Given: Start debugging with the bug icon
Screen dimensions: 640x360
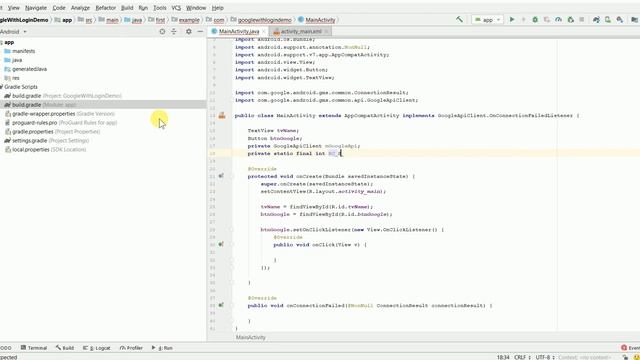Looking at the screenshot, I should pos(535,20).
